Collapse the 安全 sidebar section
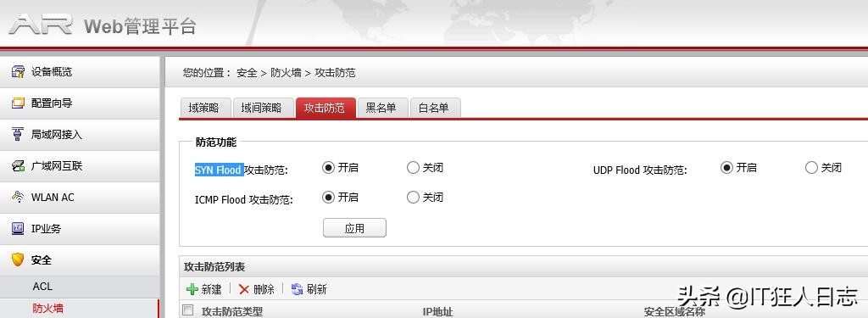The height and width of the screenshot is (318, 868). click(80, 259)
